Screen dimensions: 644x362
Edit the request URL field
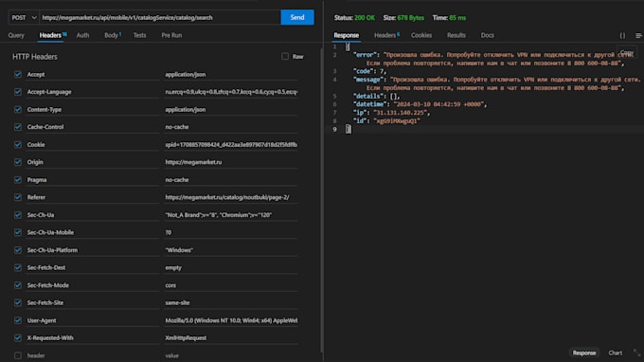tap(160, 17)
